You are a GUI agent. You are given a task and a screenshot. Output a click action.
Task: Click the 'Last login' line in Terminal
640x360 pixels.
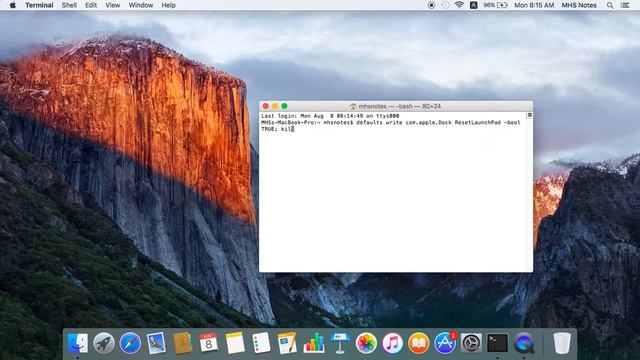[x=330, y=116]
